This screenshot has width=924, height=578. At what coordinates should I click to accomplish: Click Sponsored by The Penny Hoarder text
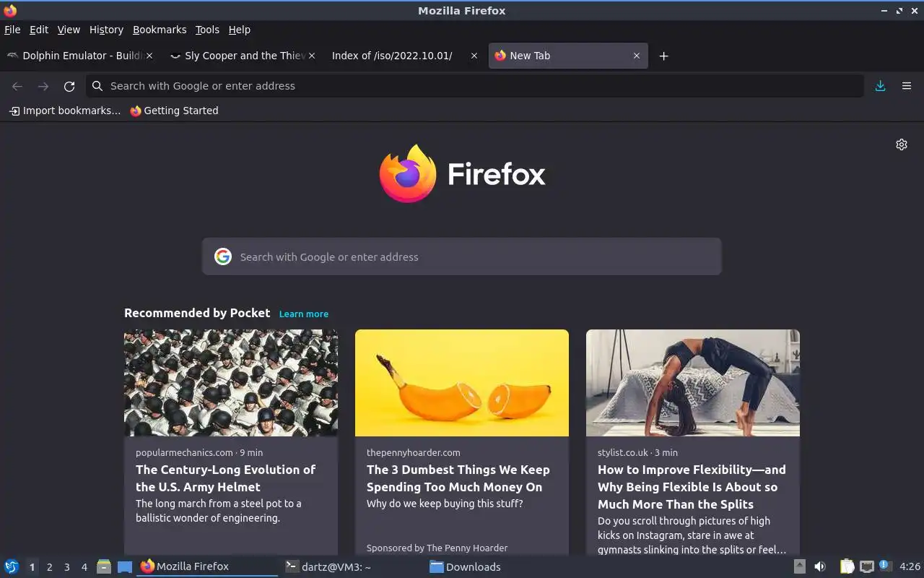click(x=437, y=548)
